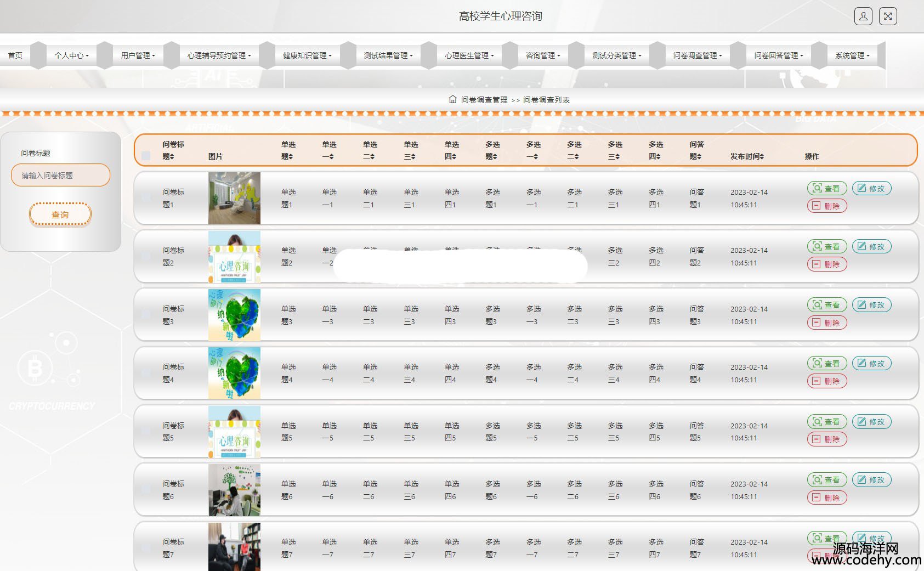The image size is (924, 571).
Task: Click 修改 button for row 问卷标题6
Action: coord(871,480)
